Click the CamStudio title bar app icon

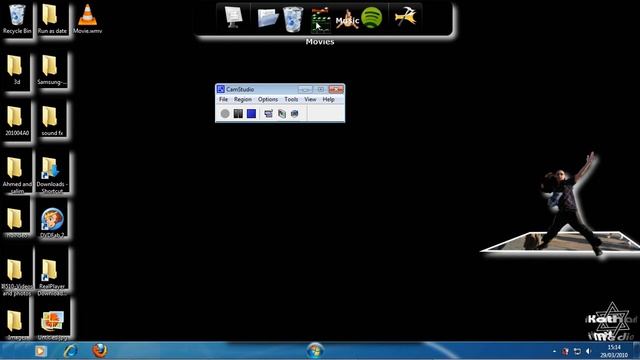tap(221, 89)
